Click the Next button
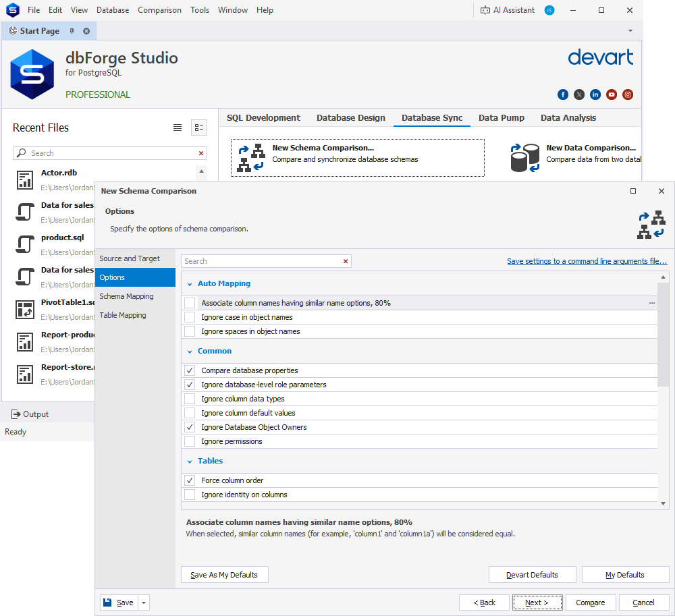The height and width of the screenshot is (616, 675). 537,603
